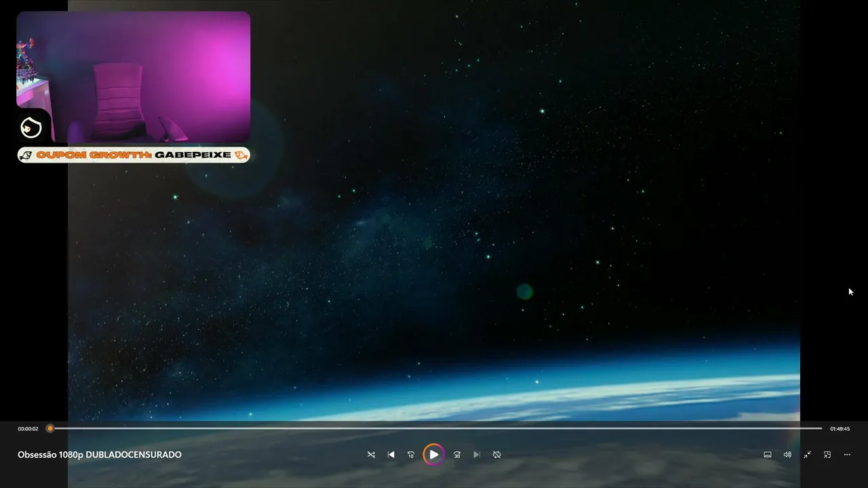Skip back 10 seconds
The width and height of the screenshot is (868, 488).
410,455
